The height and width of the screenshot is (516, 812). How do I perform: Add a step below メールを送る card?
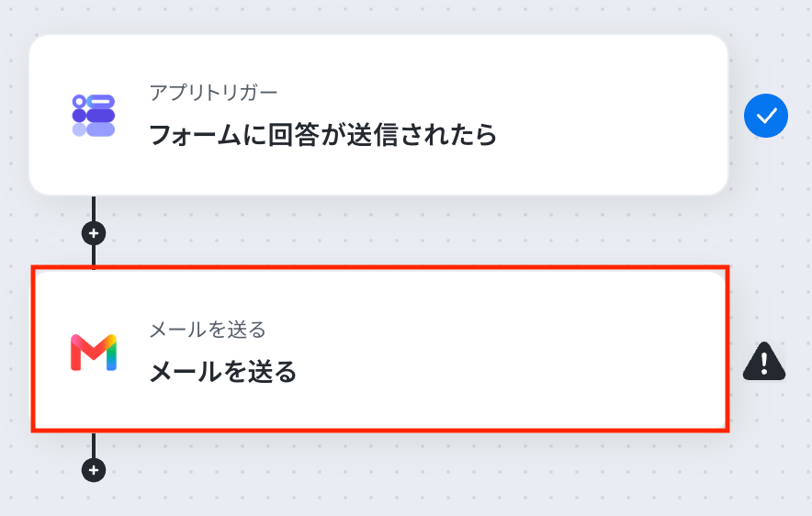point(94,470)
